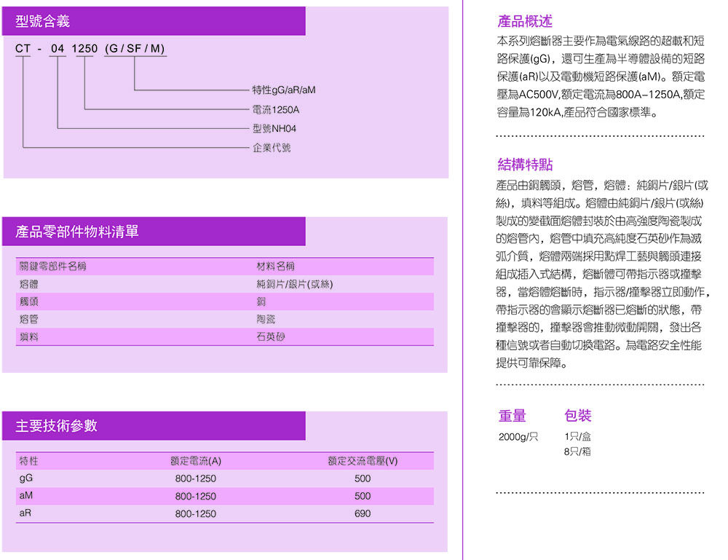This screenshot has height=560, width=728.
Task: Click the 產品零部件物料清單 section header
Action: (77, 232)
